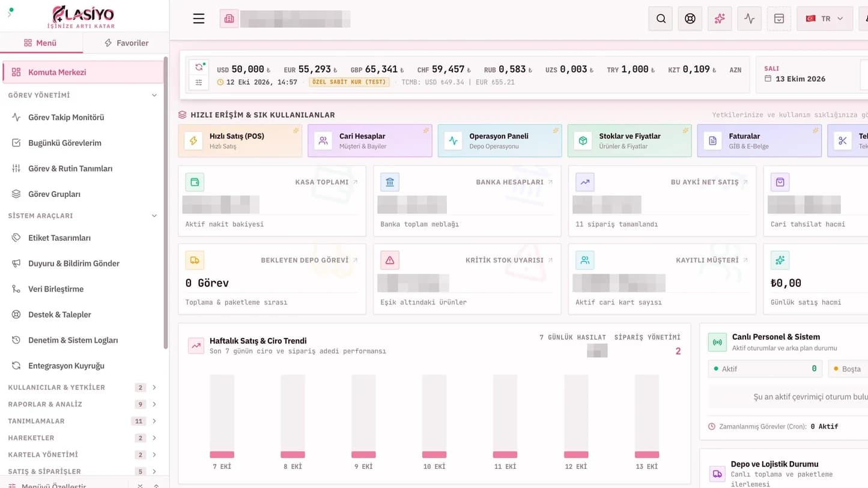The image size is (868, 488).
Task: Open exchange rate settings sliders icon
Action: pyautogui.click(x=199, y=82)
